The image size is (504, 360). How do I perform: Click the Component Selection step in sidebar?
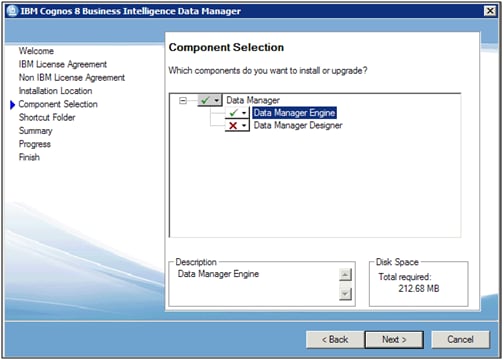[58, 104]
